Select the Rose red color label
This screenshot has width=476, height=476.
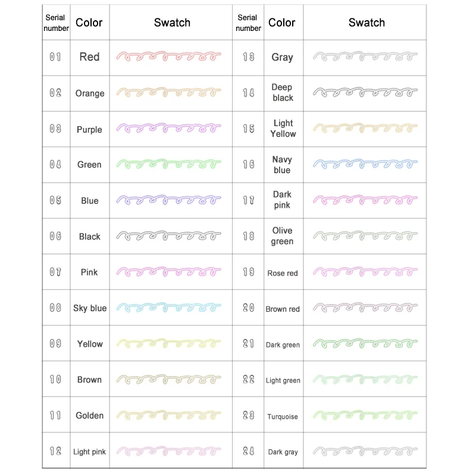pos(283,273)
